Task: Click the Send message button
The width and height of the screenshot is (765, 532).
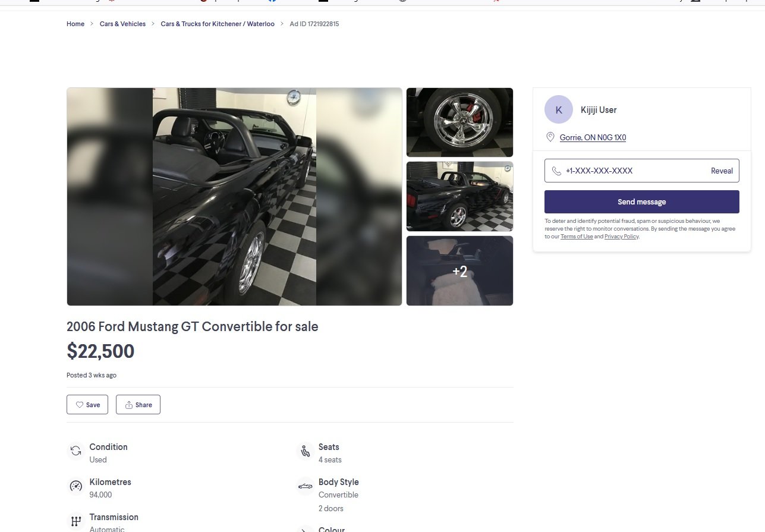Action: [x=642, y=202]
